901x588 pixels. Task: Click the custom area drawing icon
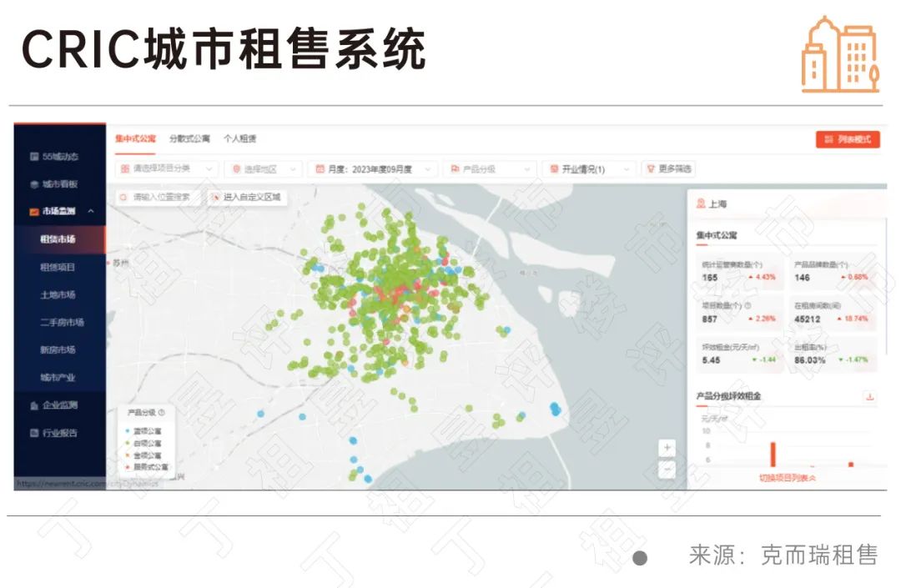[215, 197]
